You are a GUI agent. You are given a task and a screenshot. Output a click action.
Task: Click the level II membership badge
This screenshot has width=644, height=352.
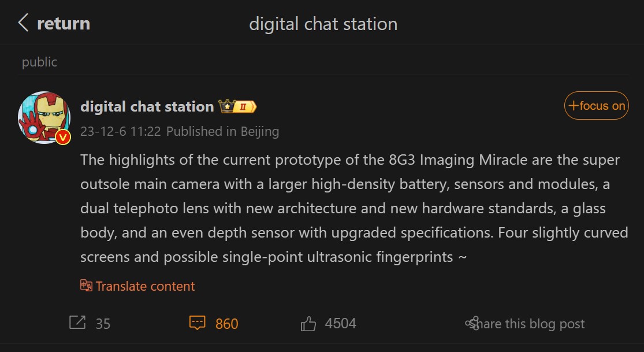point(245,107)
